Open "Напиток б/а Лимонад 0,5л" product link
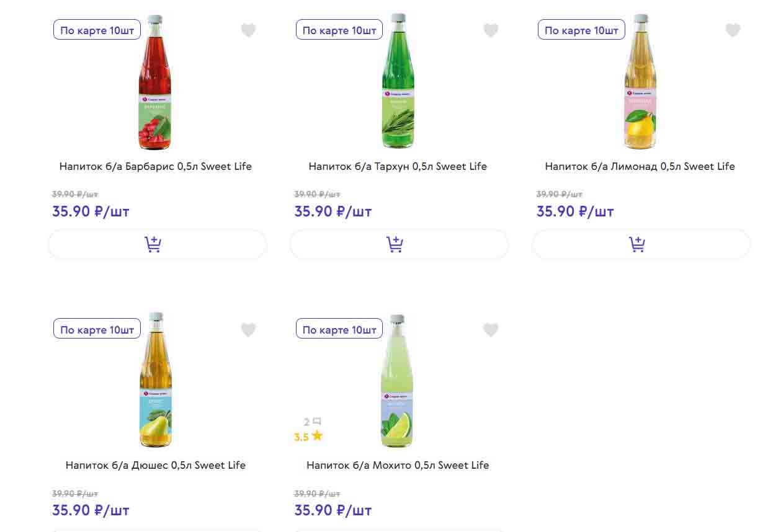The width and height of the screenshot is (768, 532). point(640,166)
